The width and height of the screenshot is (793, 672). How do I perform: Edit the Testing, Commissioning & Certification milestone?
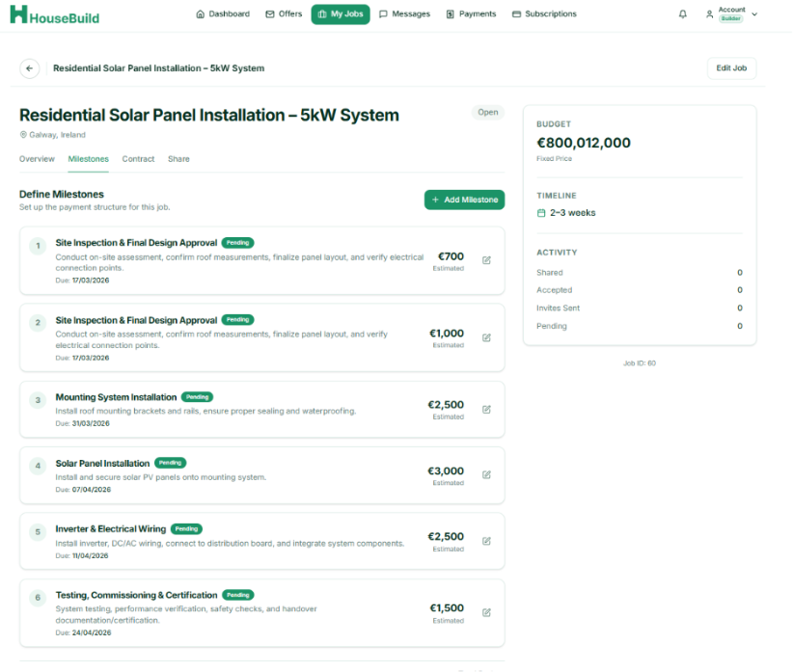pos(486,612)
